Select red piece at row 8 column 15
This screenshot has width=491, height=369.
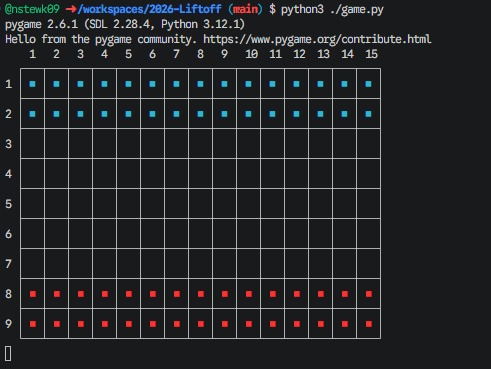coord(369,294)
